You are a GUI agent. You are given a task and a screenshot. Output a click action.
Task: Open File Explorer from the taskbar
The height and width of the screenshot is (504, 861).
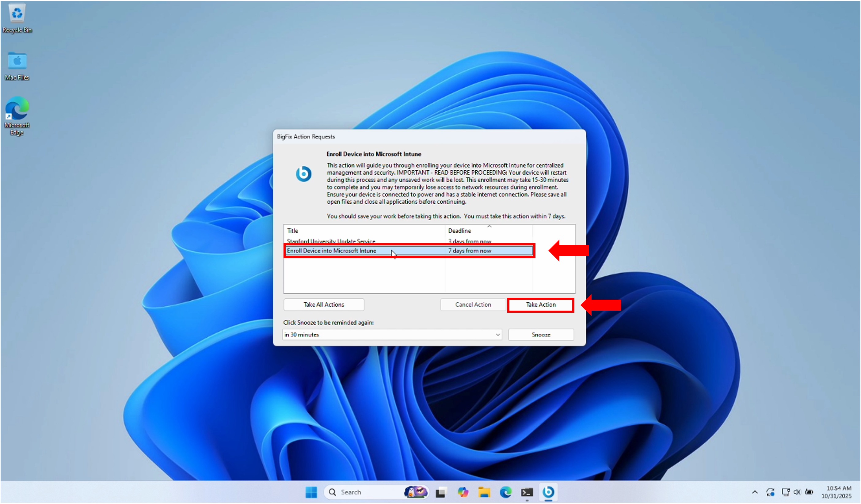pyautogui.click(x=485, y=492)
